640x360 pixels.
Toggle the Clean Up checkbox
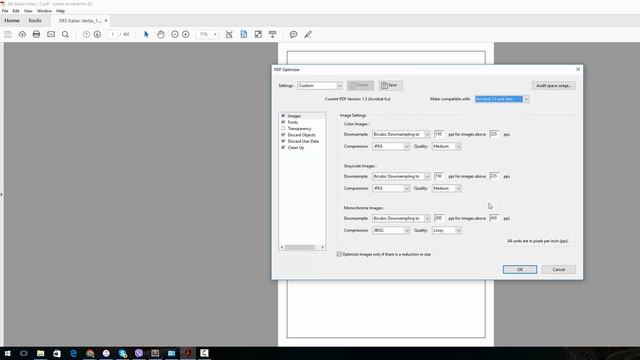tap(283, 147)
